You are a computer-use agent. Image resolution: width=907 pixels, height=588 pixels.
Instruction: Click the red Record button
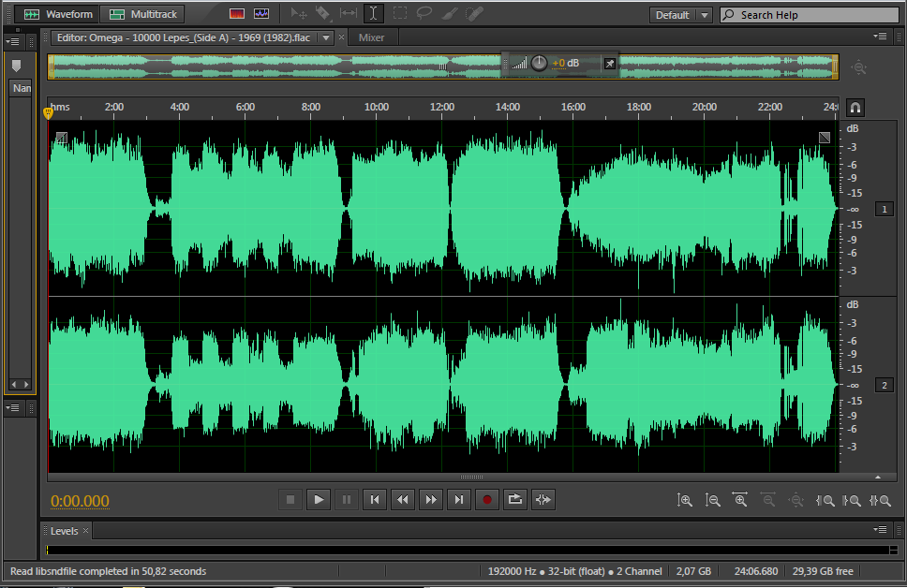tap(487, 500)
